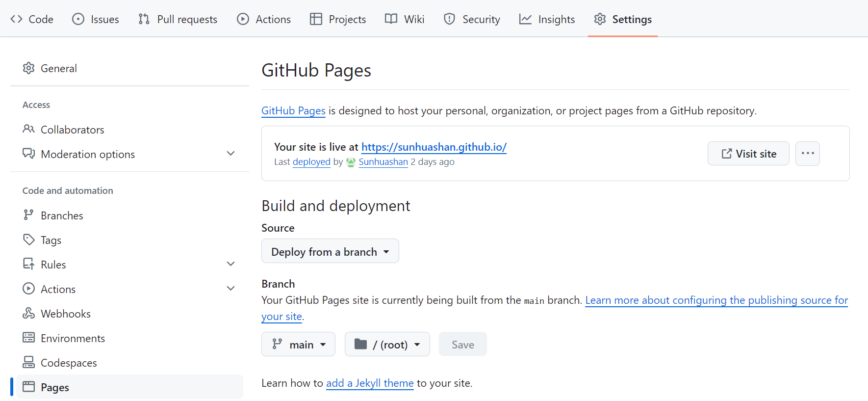Click the Pages browser icon

pos(29,387)
